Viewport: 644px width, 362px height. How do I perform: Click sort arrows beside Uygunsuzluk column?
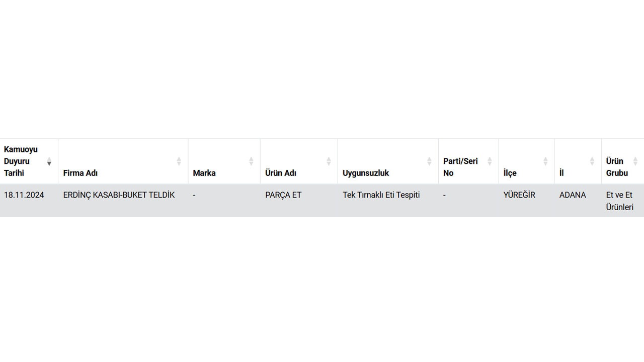(429, 161)
